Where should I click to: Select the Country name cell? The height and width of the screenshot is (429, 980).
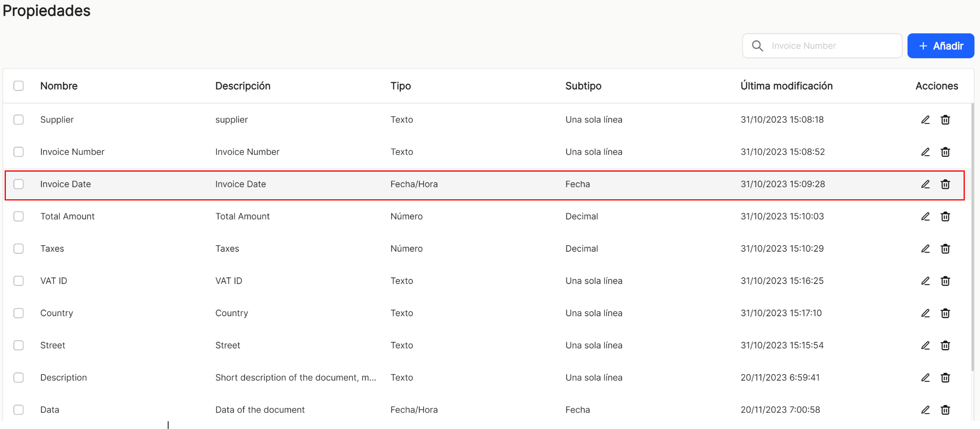[x=57, y=313]
